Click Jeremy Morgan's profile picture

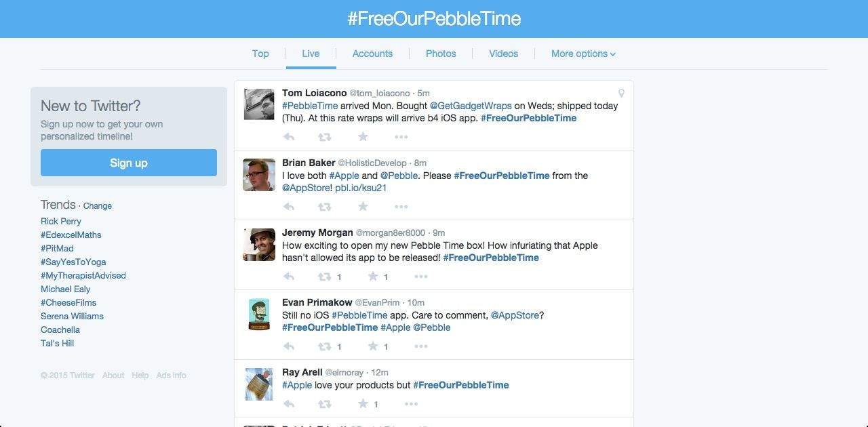pyautogui.click(x=258, y=244)
